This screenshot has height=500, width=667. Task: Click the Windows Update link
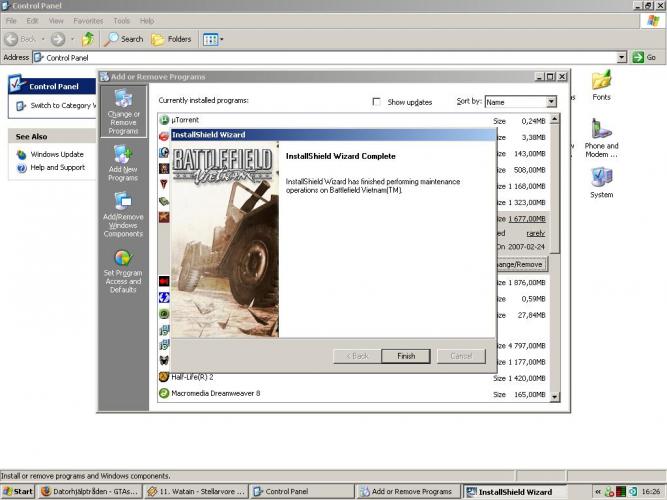pos(56,154)
